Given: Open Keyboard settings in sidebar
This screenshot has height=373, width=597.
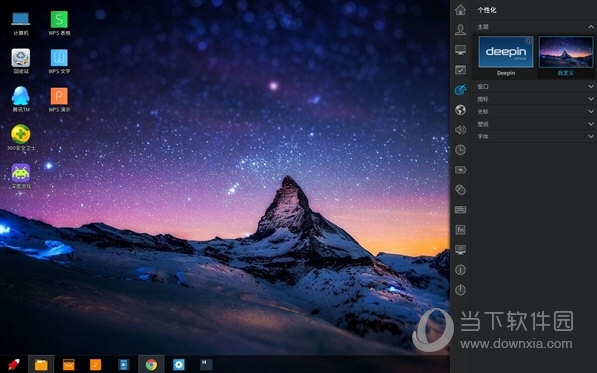Looking at the screenshot, I should [x=460, y=210].
